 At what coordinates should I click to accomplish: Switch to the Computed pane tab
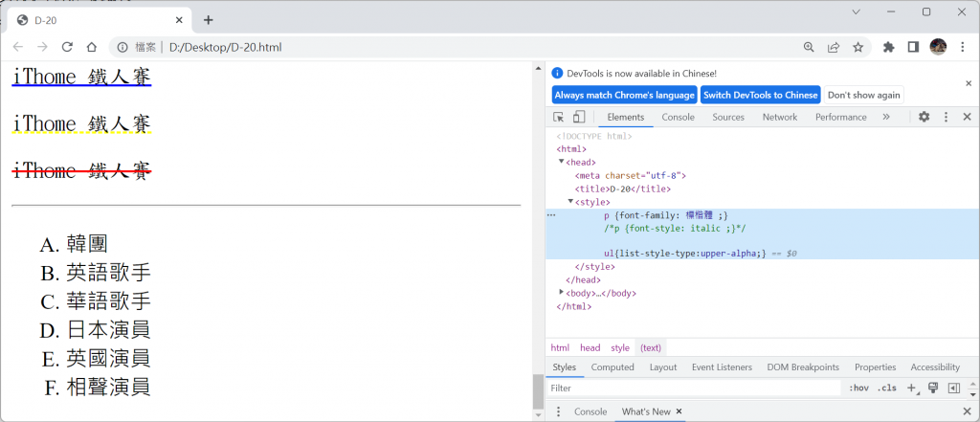[x=612, y=367]
